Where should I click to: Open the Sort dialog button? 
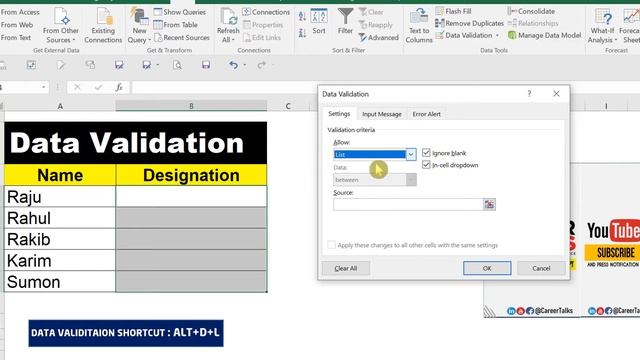(x=319, y=21)
